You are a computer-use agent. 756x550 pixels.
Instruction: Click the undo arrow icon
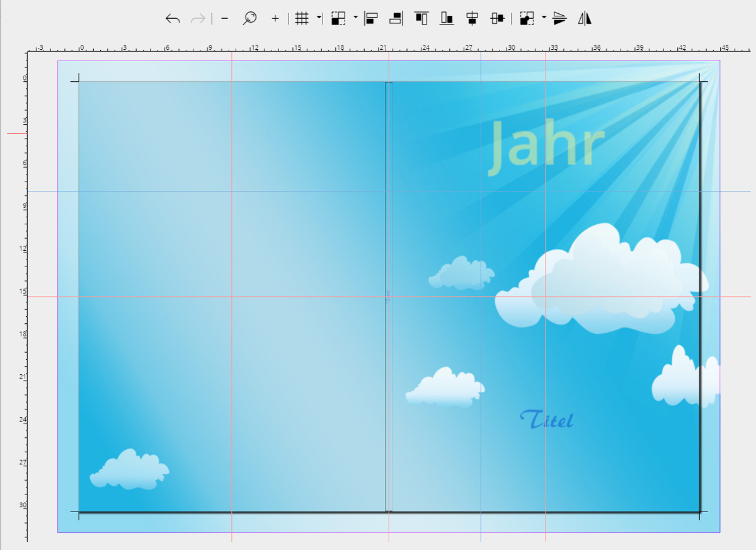(173, 19)
